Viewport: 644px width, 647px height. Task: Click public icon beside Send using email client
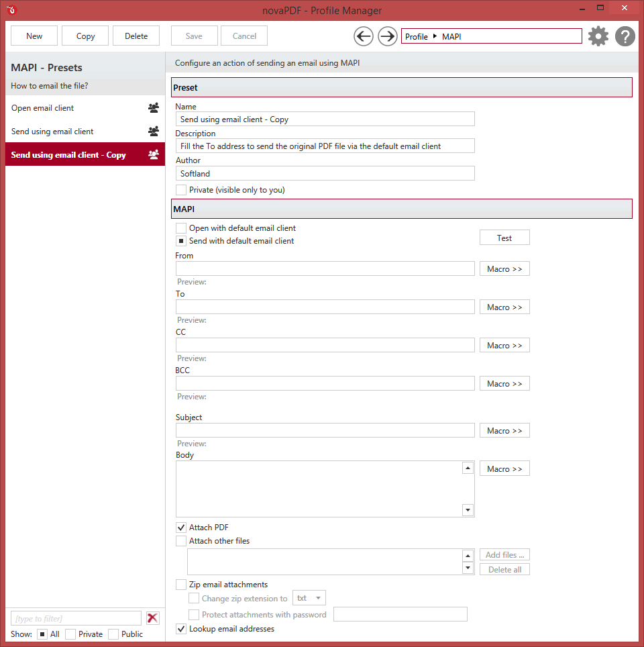click(154, 132)
